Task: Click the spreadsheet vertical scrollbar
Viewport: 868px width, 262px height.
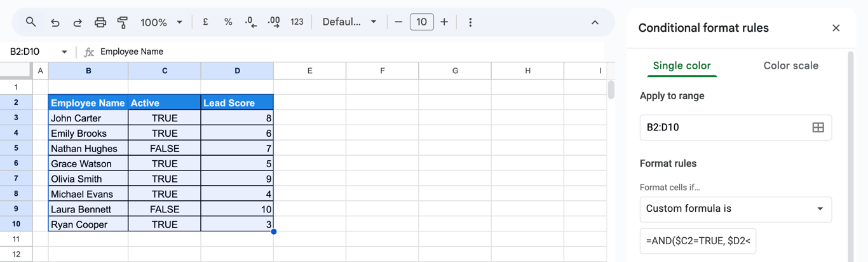Action: click(611, 90)
